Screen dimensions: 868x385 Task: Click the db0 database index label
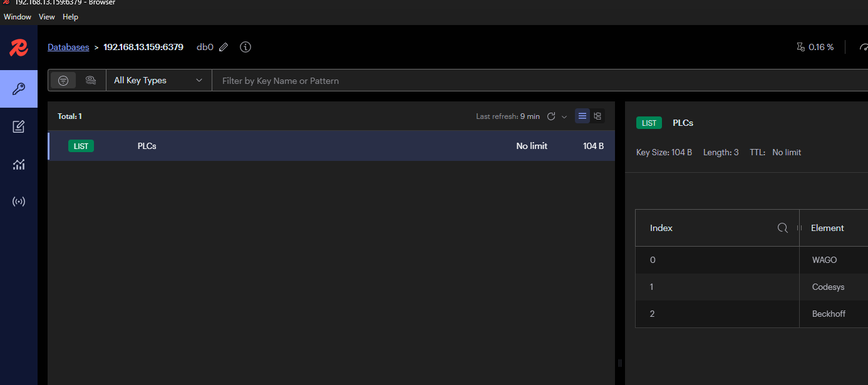tap(205, 47)
